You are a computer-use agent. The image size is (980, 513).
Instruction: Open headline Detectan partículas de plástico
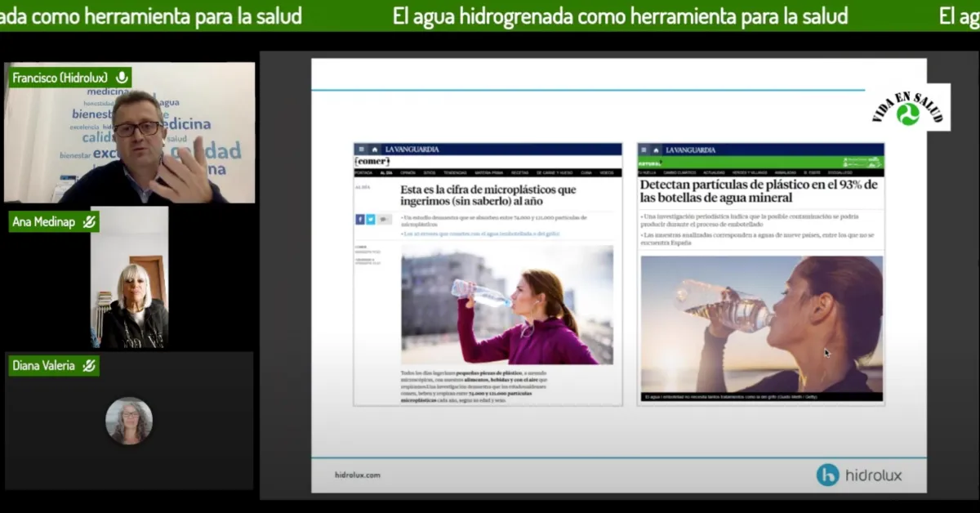click(759, 191)
